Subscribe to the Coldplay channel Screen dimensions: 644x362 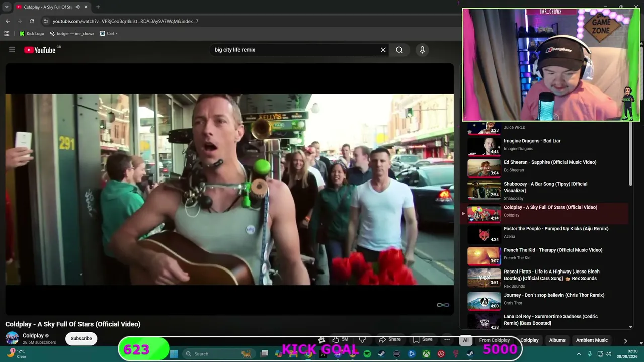point(81,339)
